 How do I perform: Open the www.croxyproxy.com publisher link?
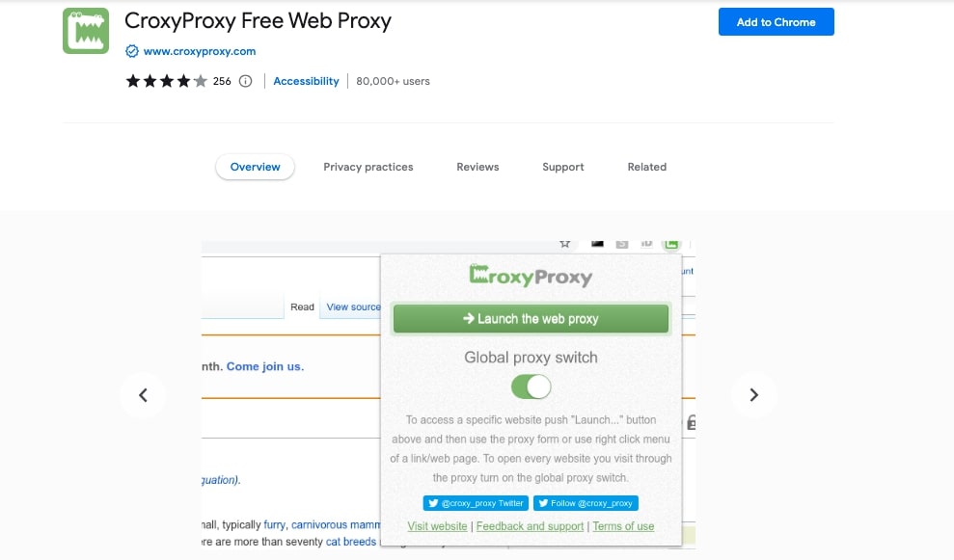pyautogui.click(x=200, y=51)
